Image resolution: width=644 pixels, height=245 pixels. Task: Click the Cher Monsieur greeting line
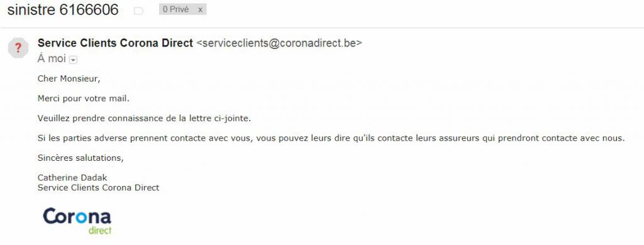click(69, 79)
